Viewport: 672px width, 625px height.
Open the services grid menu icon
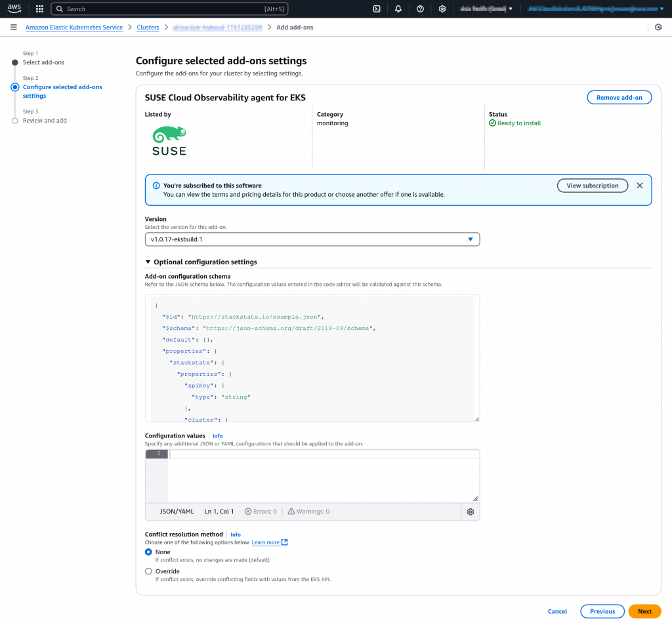(39, 9)
